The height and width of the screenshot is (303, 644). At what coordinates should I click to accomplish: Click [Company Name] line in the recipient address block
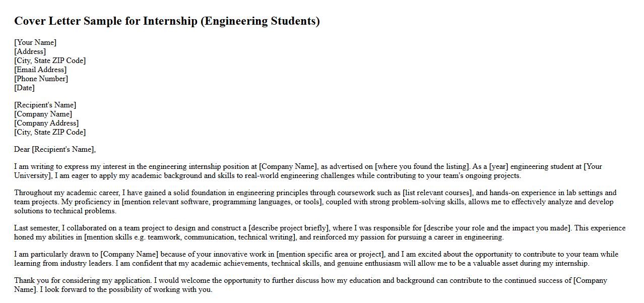(43, 114)
